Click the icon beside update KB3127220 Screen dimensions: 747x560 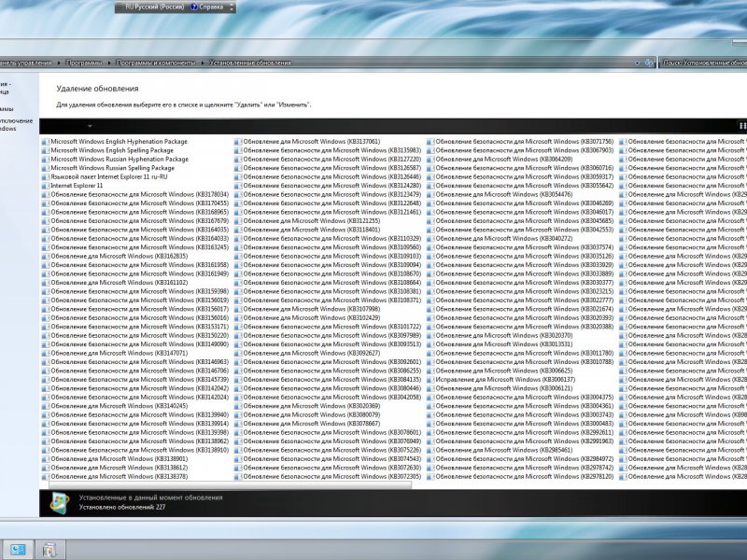(238, 159)
